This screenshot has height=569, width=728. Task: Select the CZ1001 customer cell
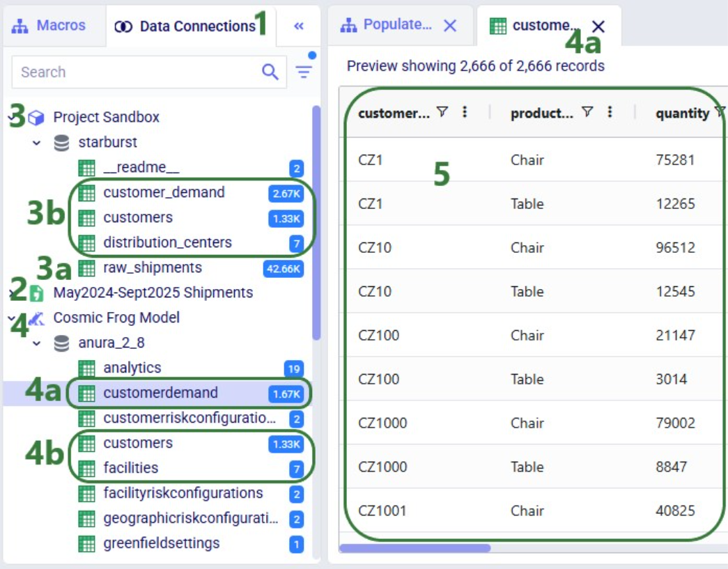click(x=382, y=510)
